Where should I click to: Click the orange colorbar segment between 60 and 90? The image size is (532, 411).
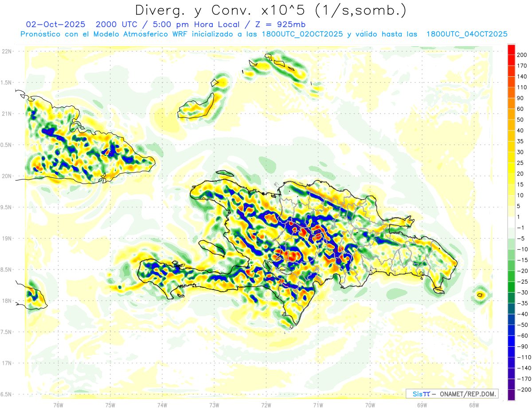point(511,103)
